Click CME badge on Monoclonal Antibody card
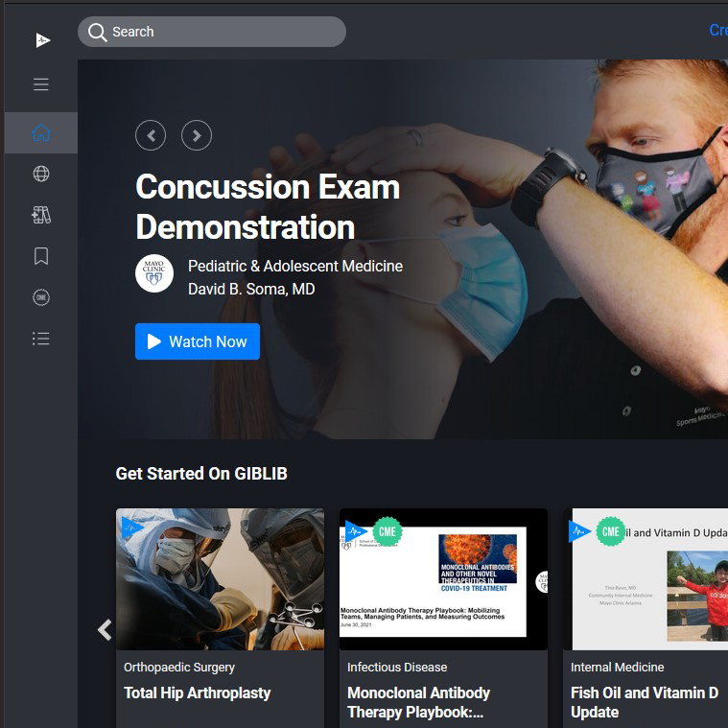The height and width of the screenshot is (728, 728). click(387, 531)
